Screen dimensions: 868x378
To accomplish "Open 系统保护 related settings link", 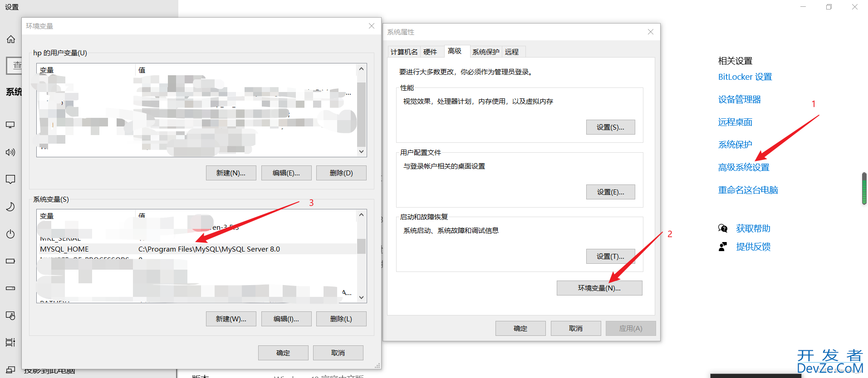I will point(735,145).
